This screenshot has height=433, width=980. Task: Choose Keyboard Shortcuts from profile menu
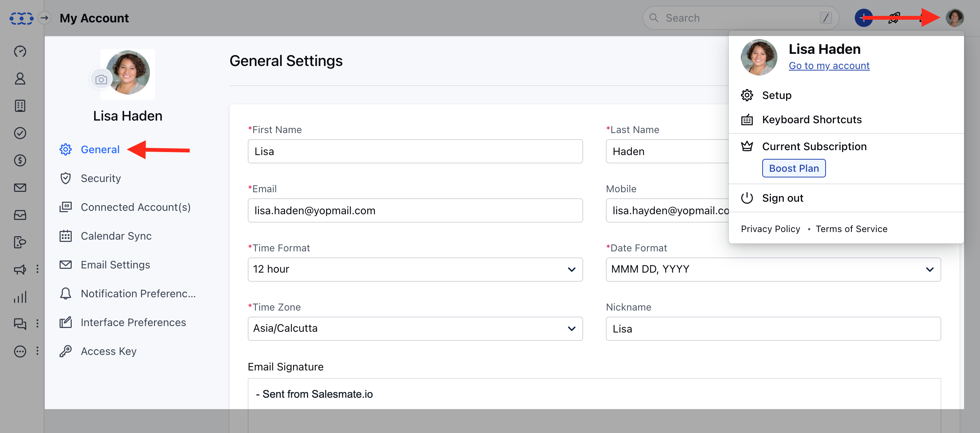click(812, 120)
